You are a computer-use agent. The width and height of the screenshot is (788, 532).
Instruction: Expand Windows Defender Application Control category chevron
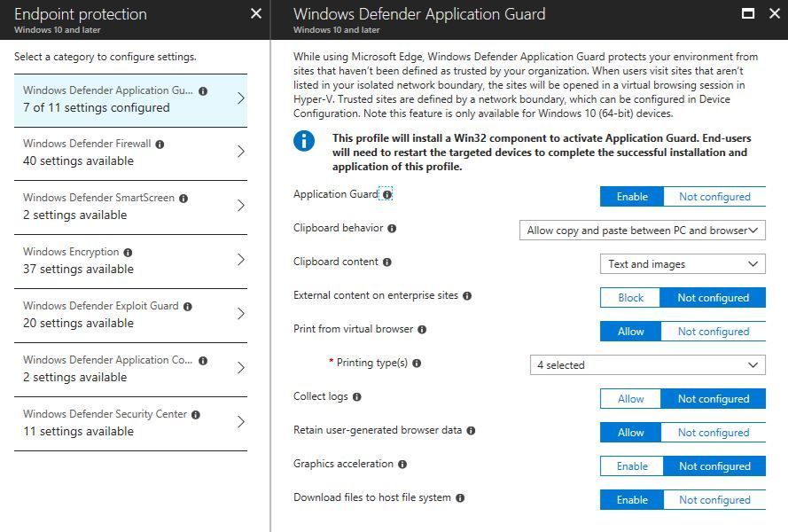(241, 368)
